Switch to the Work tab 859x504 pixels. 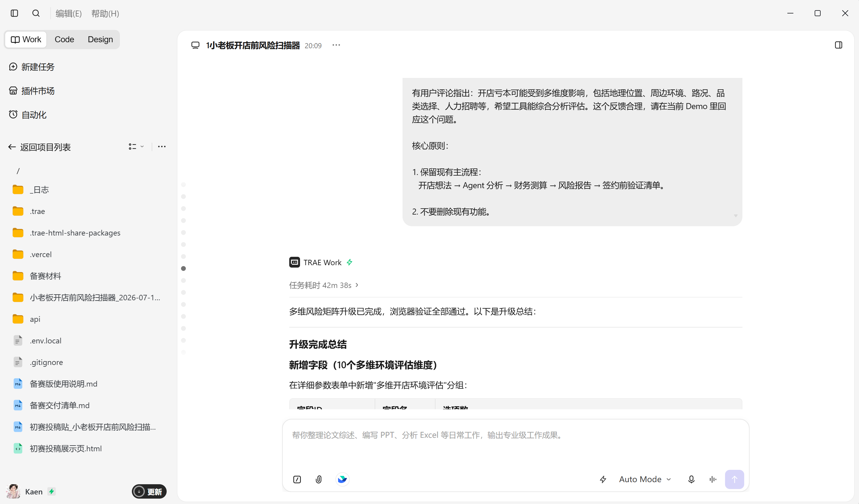tap(26, 40)
